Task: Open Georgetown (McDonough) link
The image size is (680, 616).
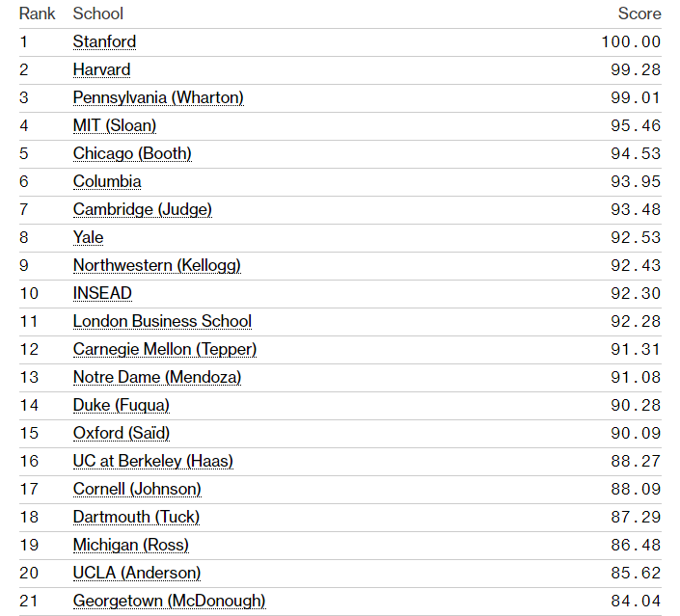Action: tap(169, 601)
